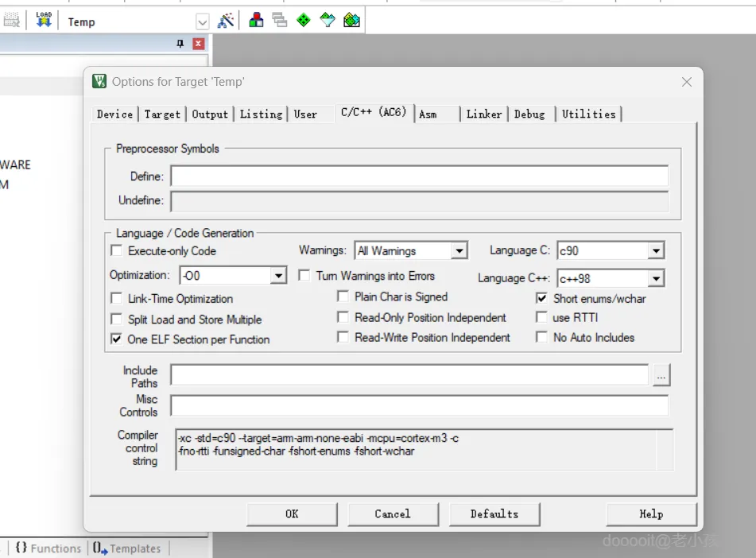This screenshot has height=558, width=756.
Task: Click into the Define preprocessor symbols field
Action: coord(419,176)
